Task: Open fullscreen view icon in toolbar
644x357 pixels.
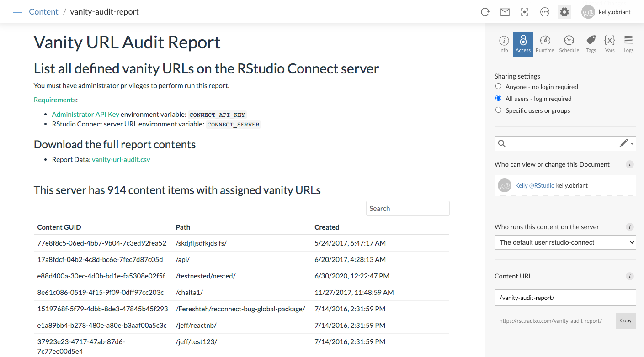Action: (x=525, y=12)
